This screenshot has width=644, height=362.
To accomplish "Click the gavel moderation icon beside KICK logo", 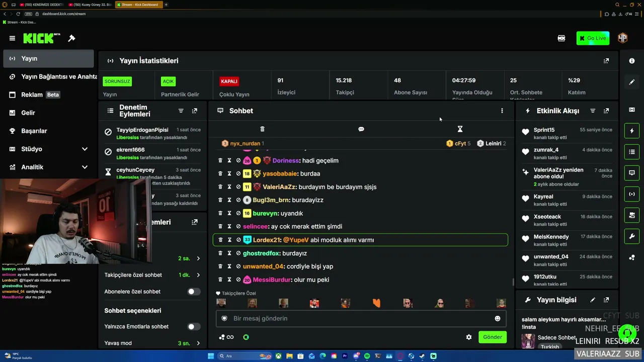I will tap(71, 38).
